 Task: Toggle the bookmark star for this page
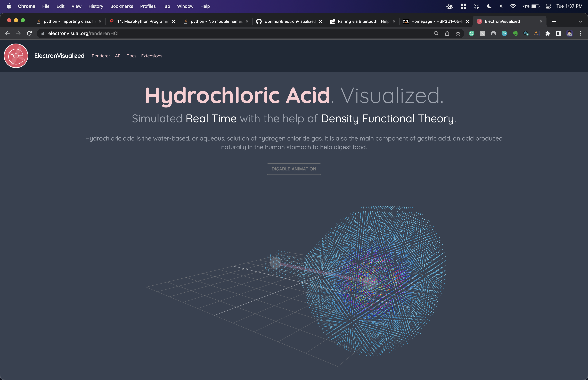(458, 33)
